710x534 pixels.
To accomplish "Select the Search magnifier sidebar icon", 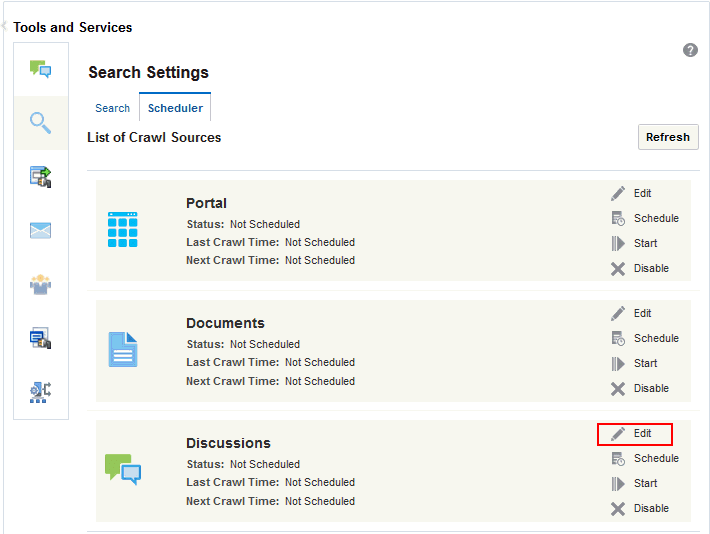I will pos(40,123).
